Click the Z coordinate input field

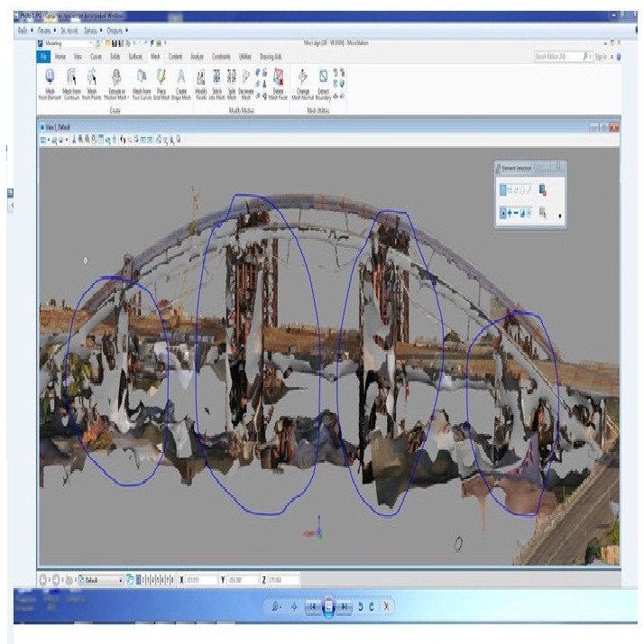coord(284,580)
